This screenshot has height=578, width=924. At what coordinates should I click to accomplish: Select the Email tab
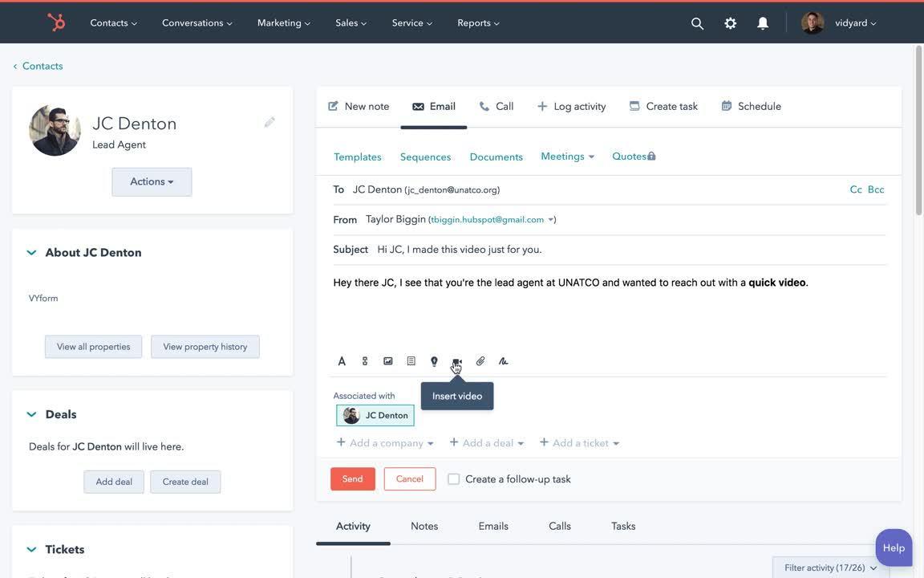pyautogui.click(x=434, y=106)
